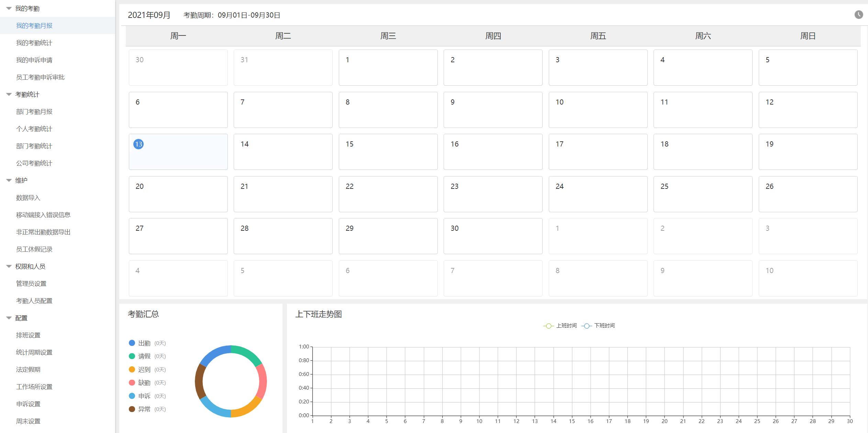Open 我的考勤统计 in the sidebar

click(34, 43)
